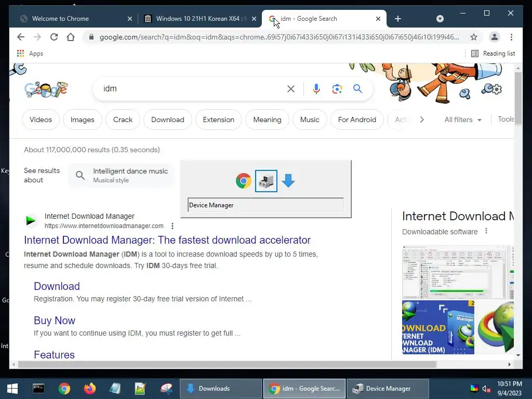Open the Chrome home page
The height and width of the screenshot is (399, 532).
coord(71,37)
